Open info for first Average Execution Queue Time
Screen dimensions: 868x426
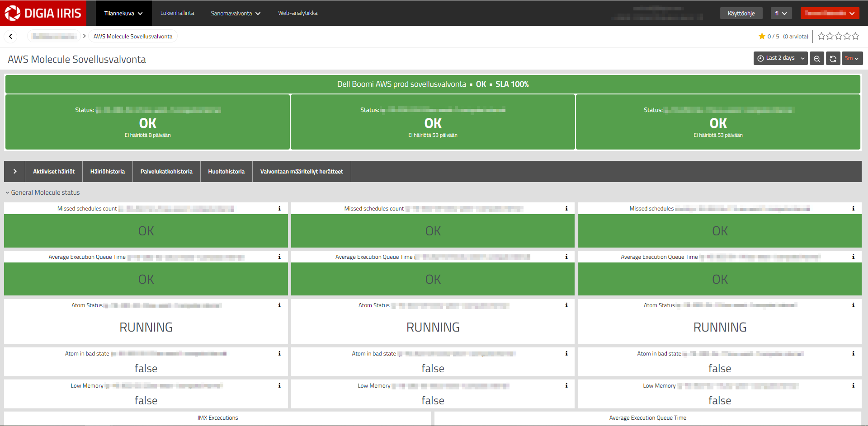coord(279,257)
